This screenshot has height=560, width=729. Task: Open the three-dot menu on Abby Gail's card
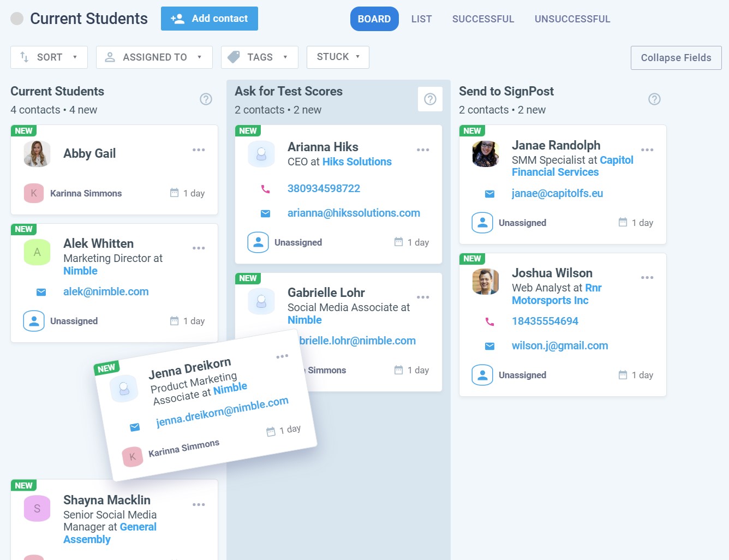point(199,150)
